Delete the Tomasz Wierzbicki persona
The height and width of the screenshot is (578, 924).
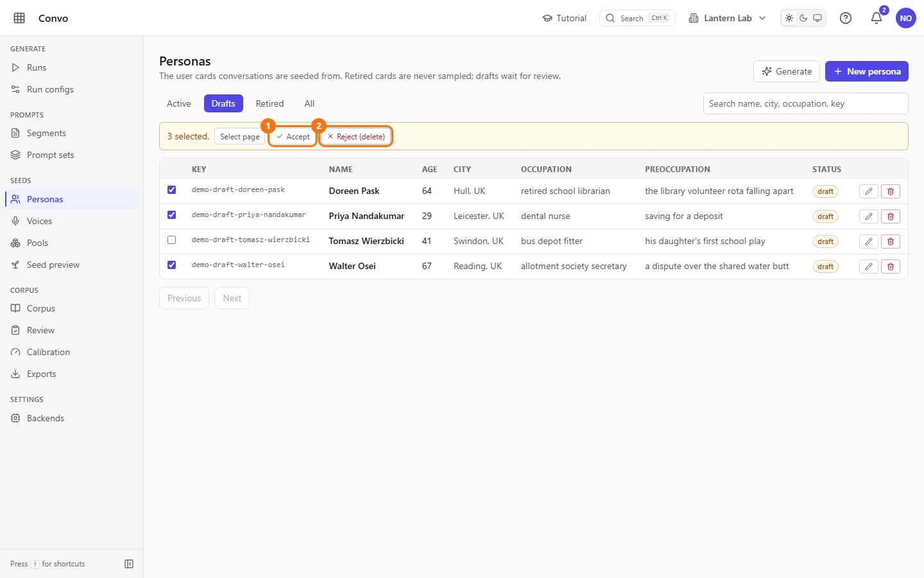coord(891,241)
